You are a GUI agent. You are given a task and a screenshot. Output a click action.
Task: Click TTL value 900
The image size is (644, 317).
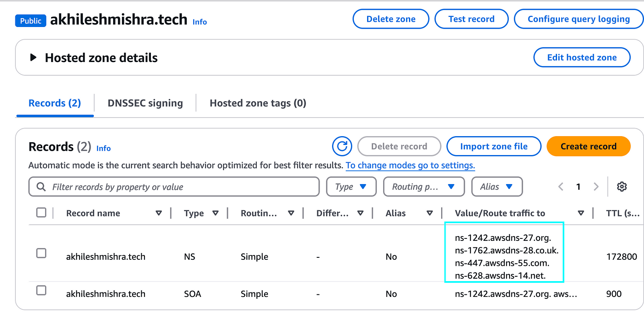[x=614, y=294]
